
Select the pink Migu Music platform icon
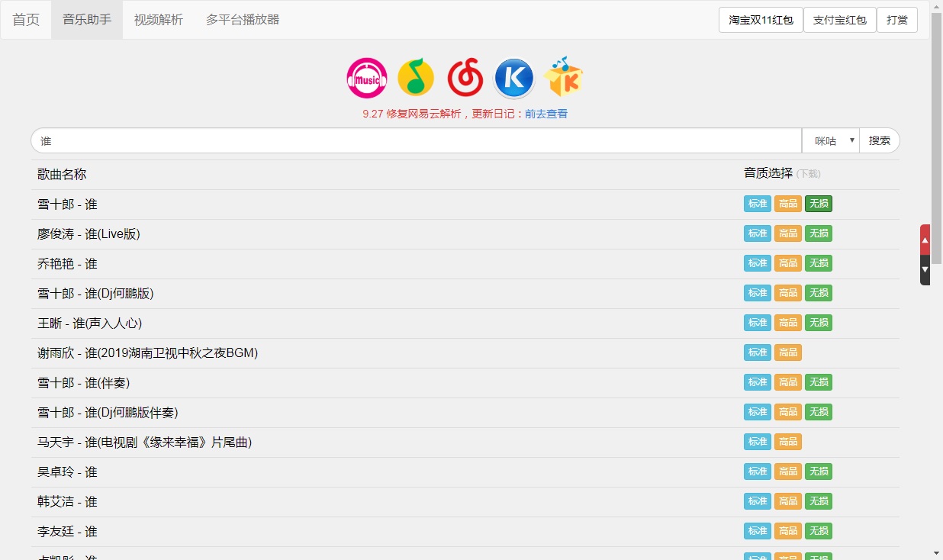click(x=367, y=79)
